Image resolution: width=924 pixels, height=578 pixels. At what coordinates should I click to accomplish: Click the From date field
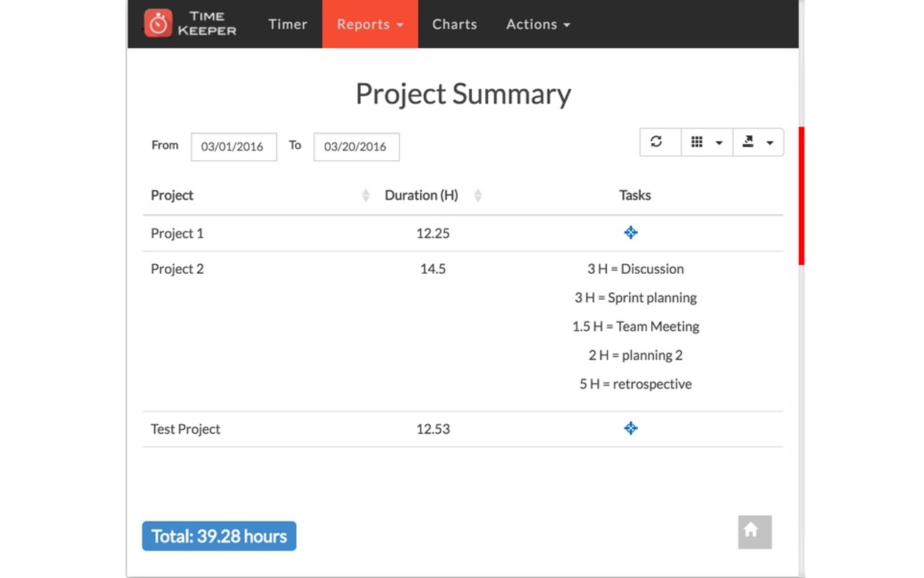[x=233, y=147]
